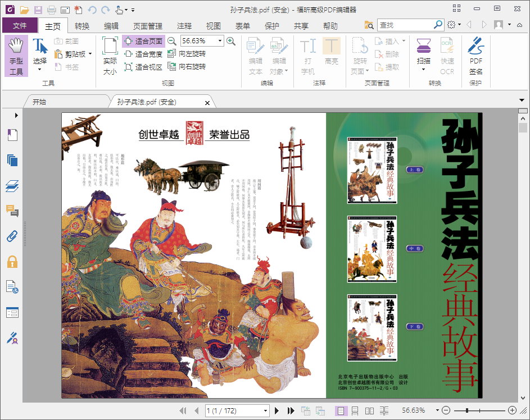Select the Hand tool (手型工具)
Viewport: 530px width, 420px height.
click(x=16, y=56)
